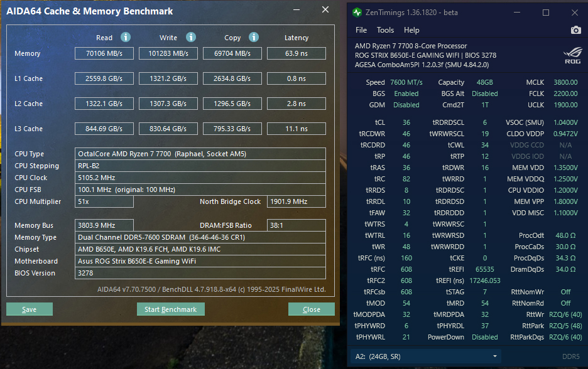The image size is (588, 369).
Task: Click MEM VDD value 1.3500V
Action: [565, 168]
